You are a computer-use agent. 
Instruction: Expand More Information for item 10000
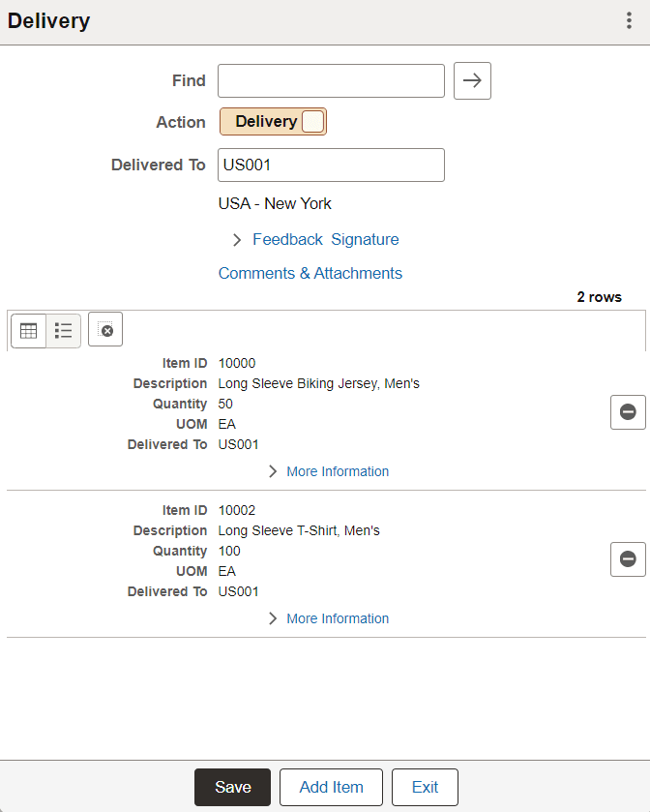(x=273, y=471)
